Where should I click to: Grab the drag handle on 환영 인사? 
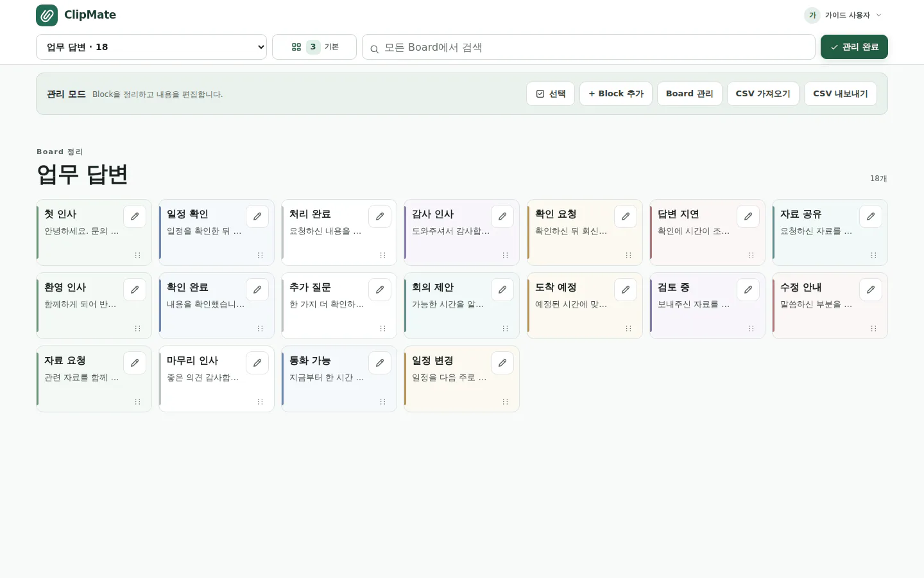(137, 329)
